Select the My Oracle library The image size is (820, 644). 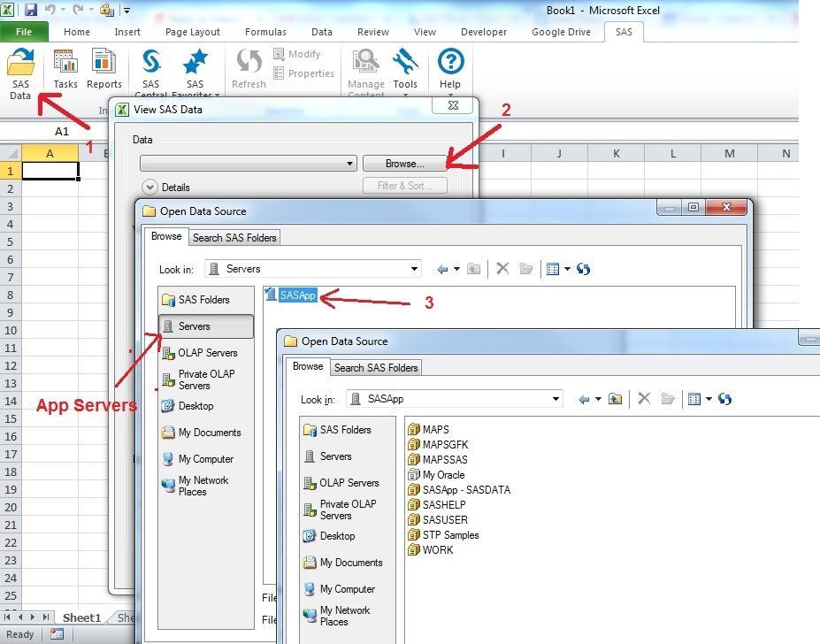click(x=436, y=475)
